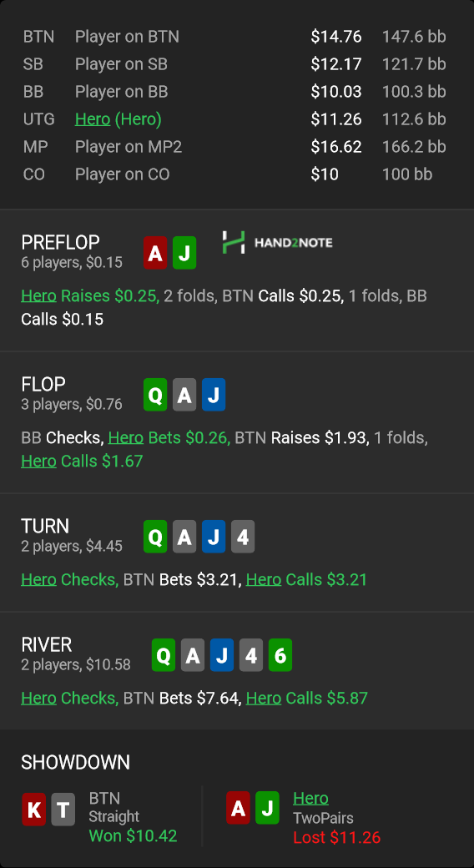Click the red Ace card in preflop
474x868 pixels.
[x=155, y=253]
